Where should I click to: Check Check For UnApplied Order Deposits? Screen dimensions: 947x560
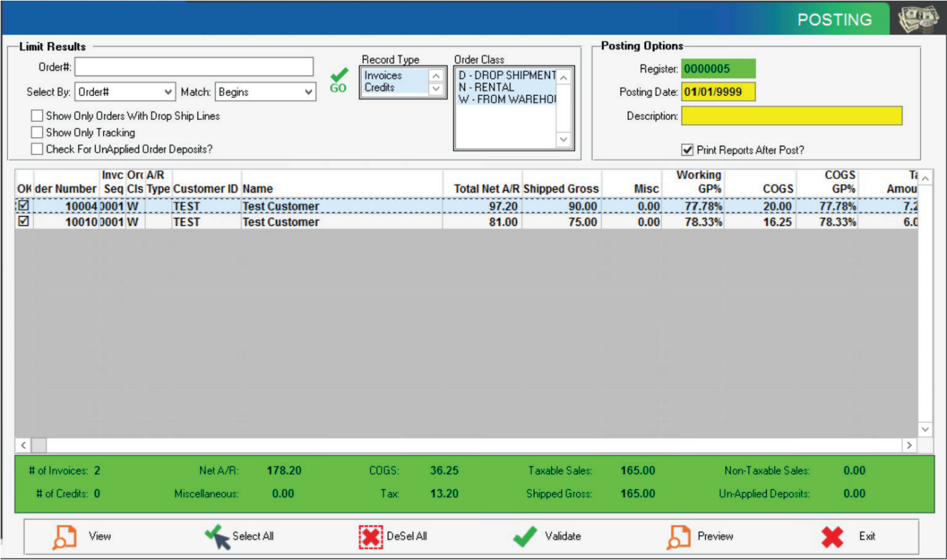tap(36, 148)
